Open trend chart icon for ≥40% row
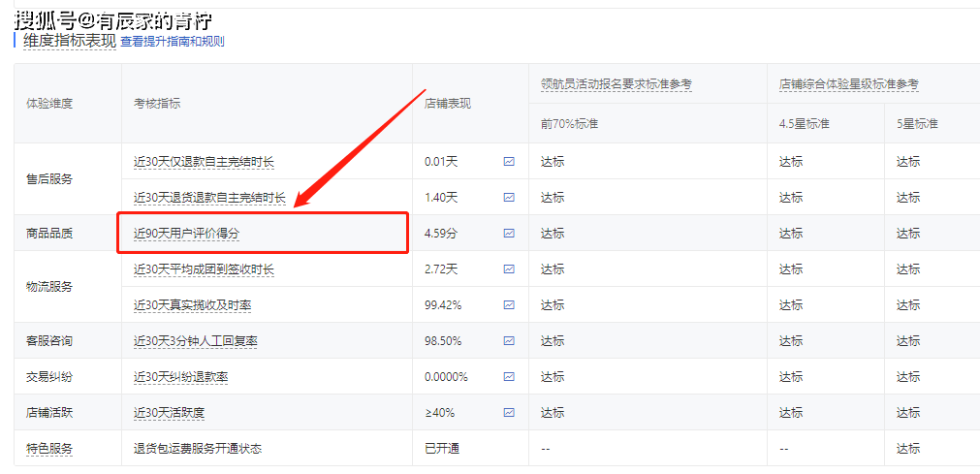This screenshot has width=980, height=474. 509,412
